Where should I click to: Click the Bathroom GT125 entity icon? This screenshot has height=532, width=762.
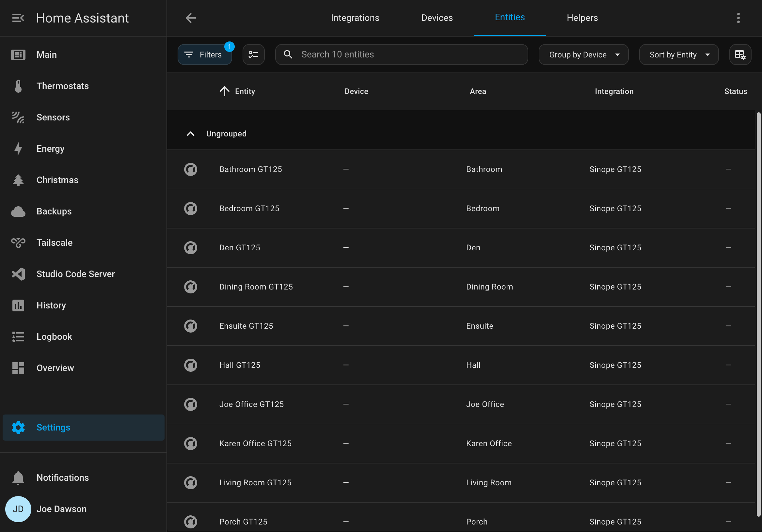click(x=191, y=170)
